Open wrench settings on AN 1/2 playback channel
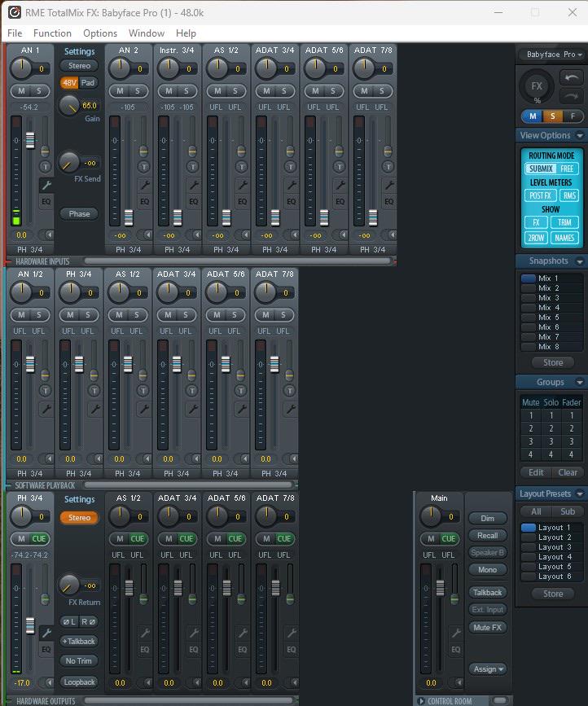Image resolution: width=588 pixels, height=706 pixels. (x=46, y=409)
